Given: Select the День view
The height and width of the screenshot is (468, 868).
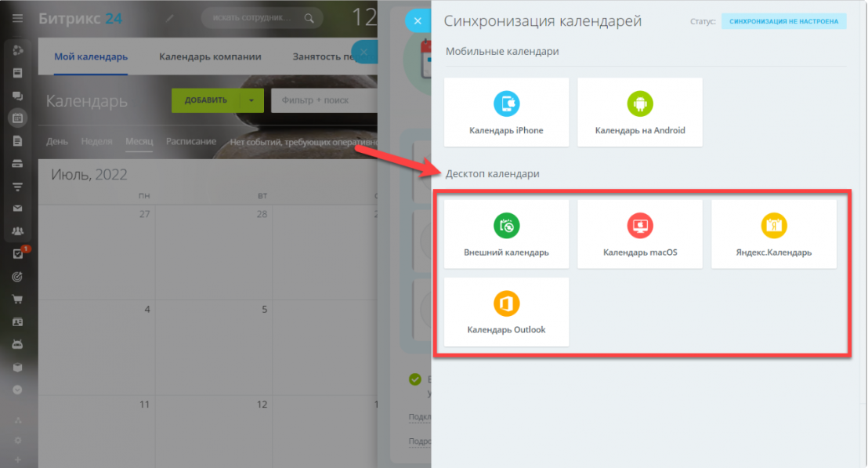Looking at the screenshot, I should 57,141.
